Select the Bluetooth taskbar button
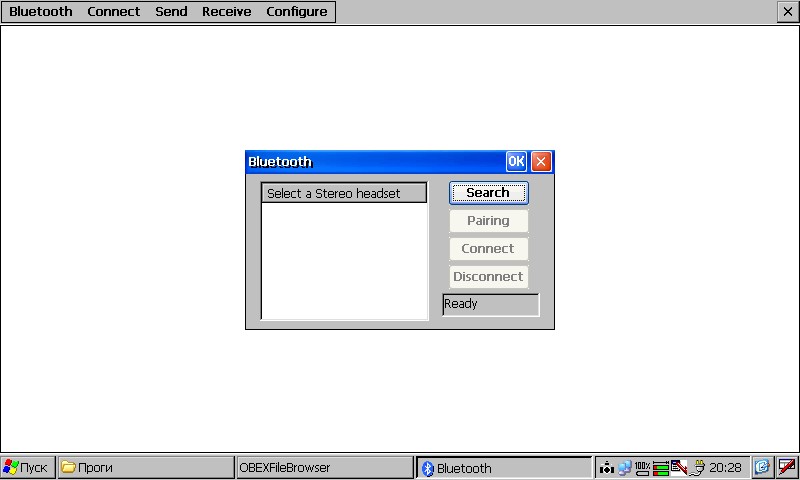The image size is (800, 480). 504,468
